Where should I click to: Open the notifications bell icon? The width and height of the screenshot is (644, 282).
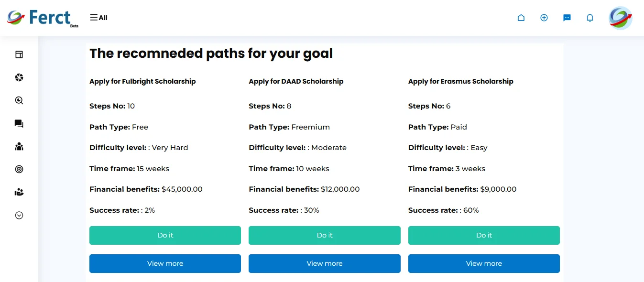tap(590, 18)
